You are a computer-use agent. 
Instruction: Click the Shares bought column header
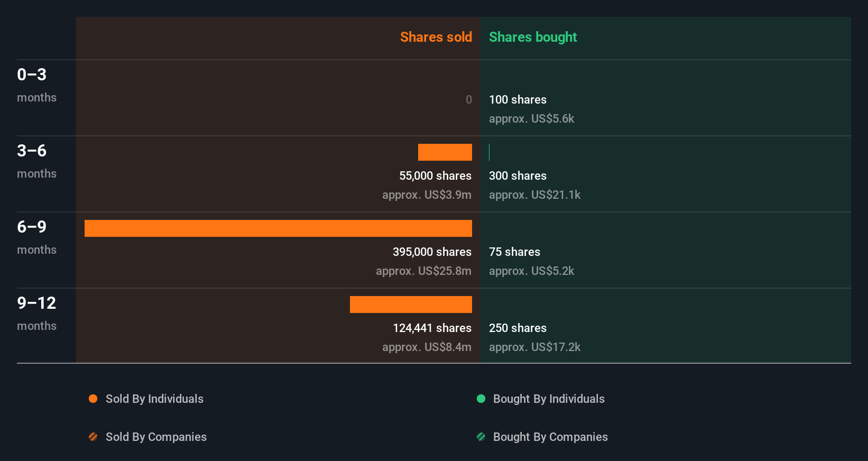(x=533, y=37)
